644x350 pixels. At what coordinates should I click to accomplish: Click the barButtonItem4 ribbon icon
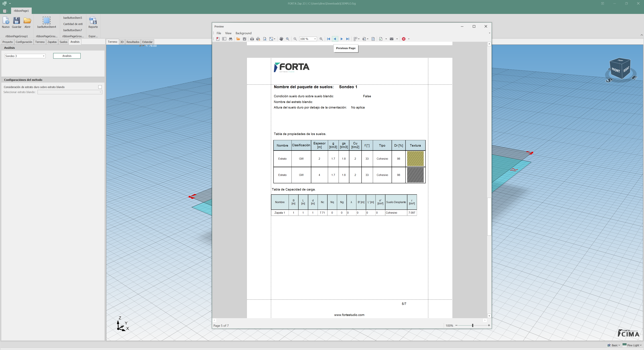point(46,21)
